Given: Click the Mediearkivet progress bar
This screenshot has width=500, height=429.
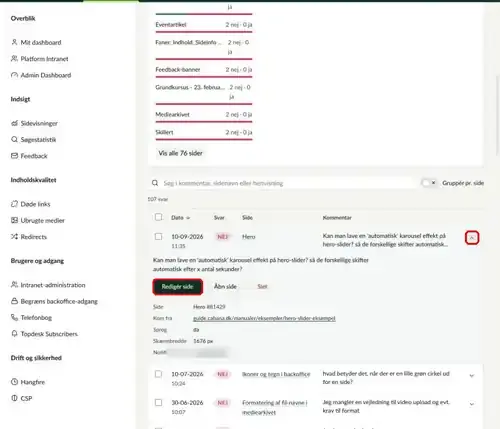Looking at the screenshot, I should pos(204,122).
